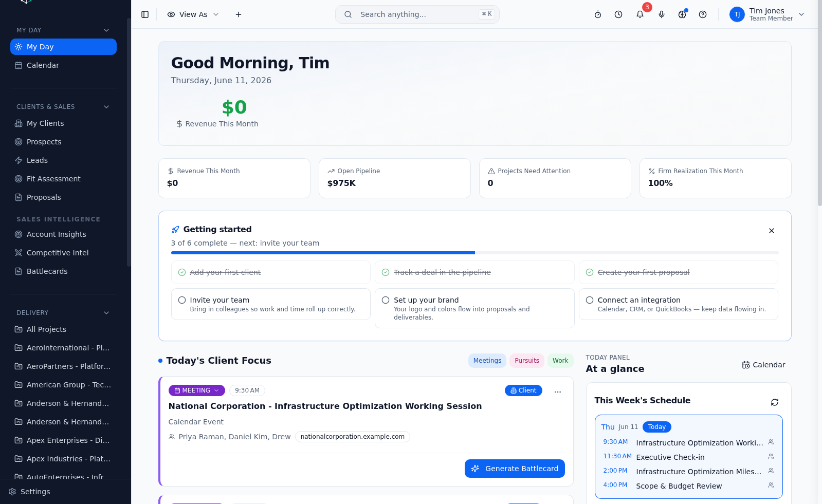Image resolution: width=822 pixels, height=504 pixels.
Task: Go to Prospects
Action: [63, 142]
